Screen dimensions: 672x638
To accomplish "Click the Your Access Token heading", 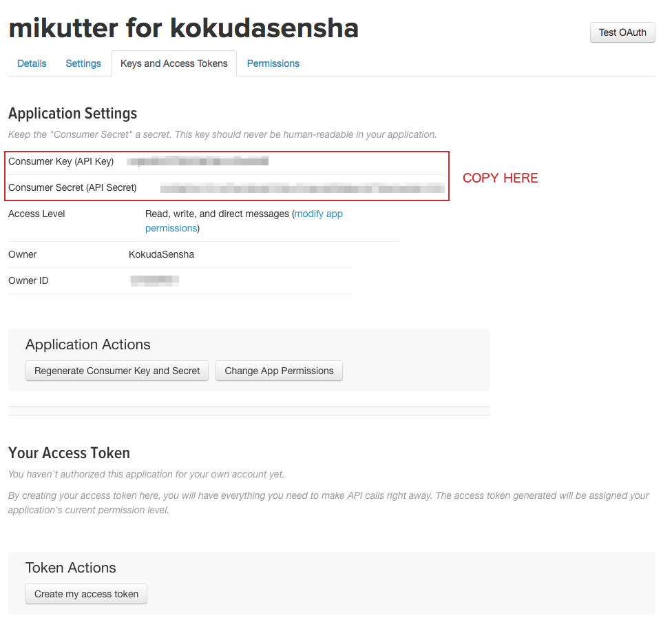I will coord(69,453).
